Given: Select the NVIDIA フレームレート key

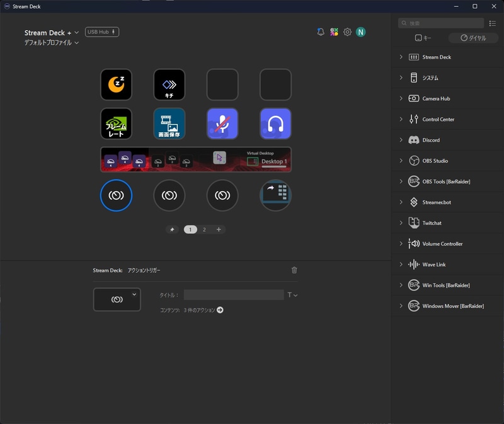Looking at the screenshot, I should 116,123.
